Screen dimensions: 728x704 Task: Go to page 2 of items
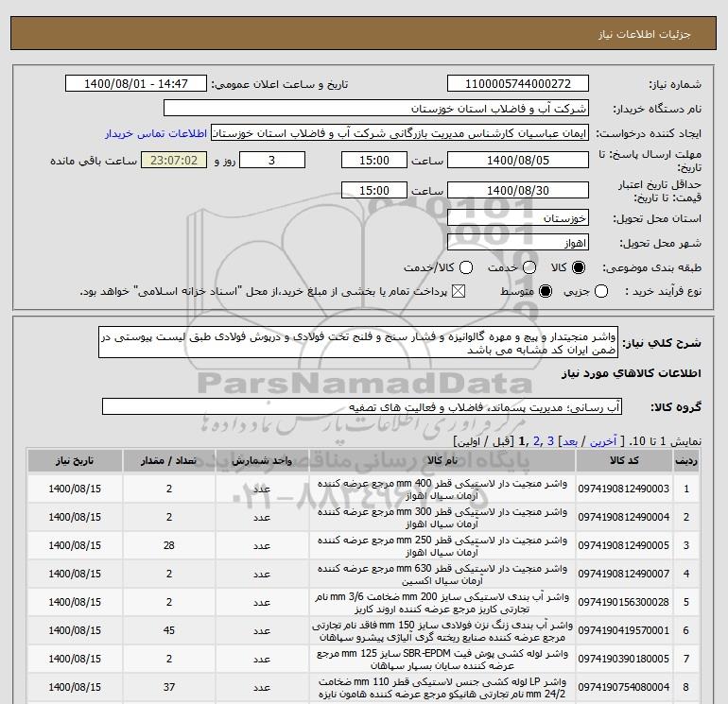[x=536, y=441]
